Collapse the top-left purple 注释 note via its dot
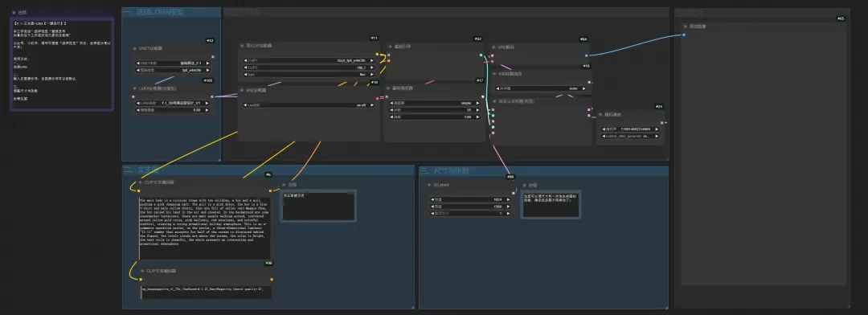 coord(14,12)
